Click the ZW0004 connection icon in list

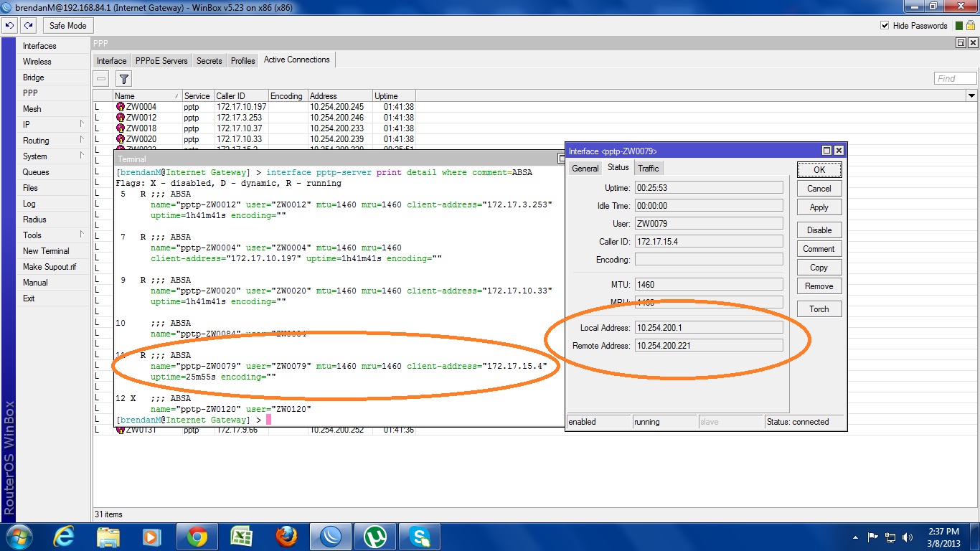(x=120, y=107)
